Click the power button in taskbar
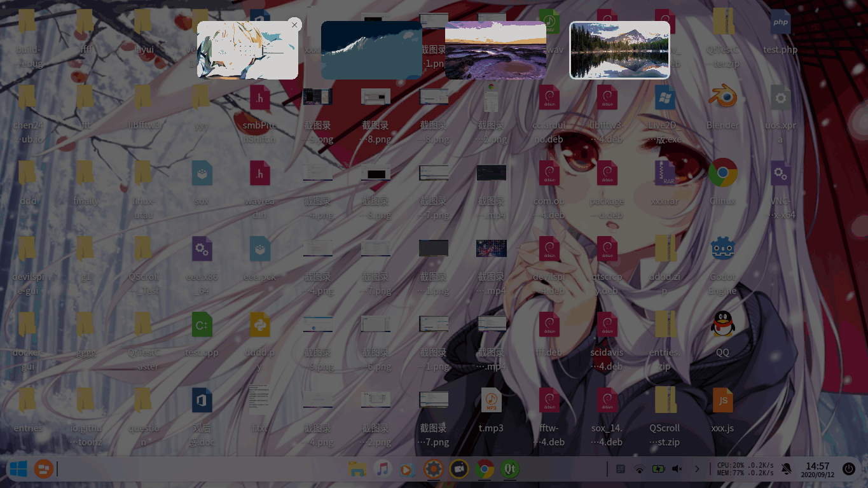The image size is (868, 488). 848,469
